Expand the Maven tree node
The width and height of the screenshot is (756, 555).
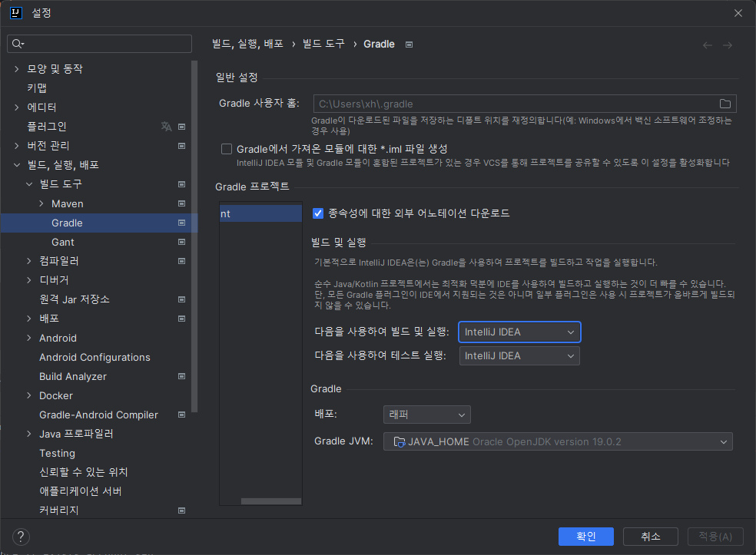coord(41,203)
